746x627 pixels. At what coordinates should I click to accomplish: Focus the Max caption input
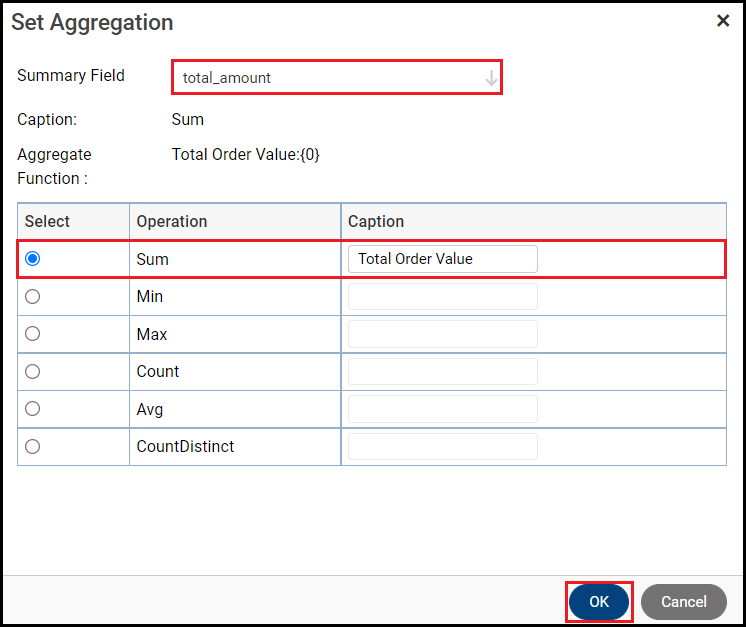click(442, 334)
